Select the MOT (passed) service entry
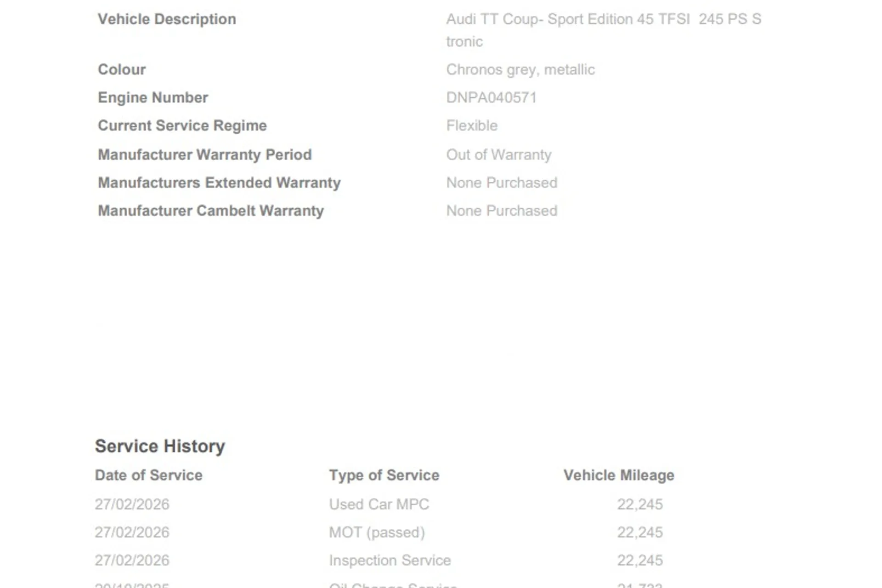 [377, 532]
